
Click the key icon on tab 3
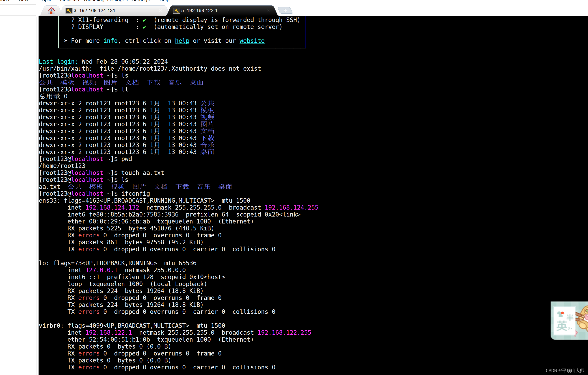pyautogui.click(x=69, y=11)
